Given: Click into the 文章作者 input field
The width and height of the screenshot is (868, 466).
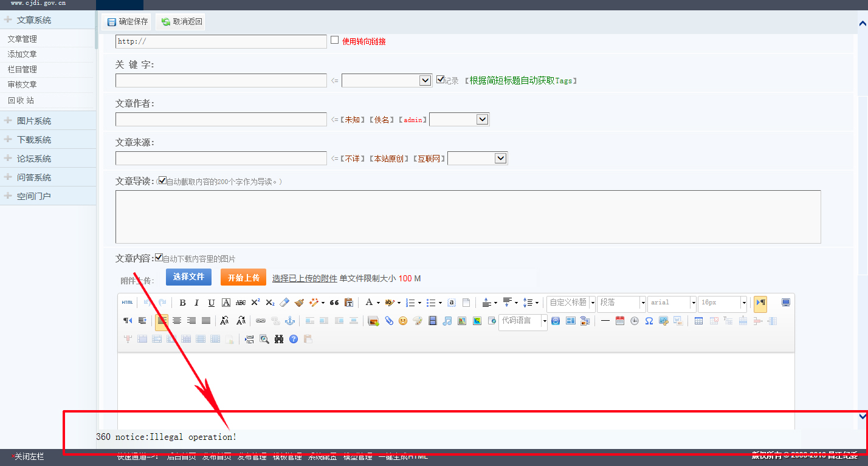Looking at the screenshot, I should click(x=221, y=120).
